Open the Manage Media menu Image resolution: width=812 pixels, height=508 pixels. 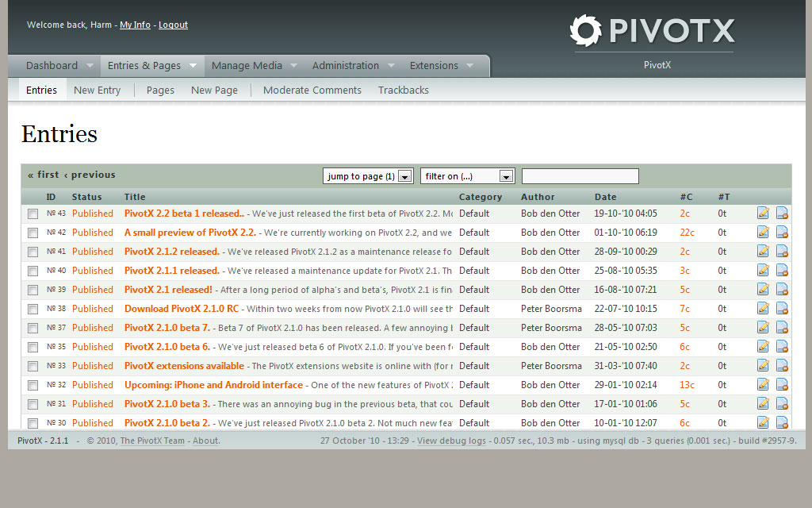(x=247, y=65)
